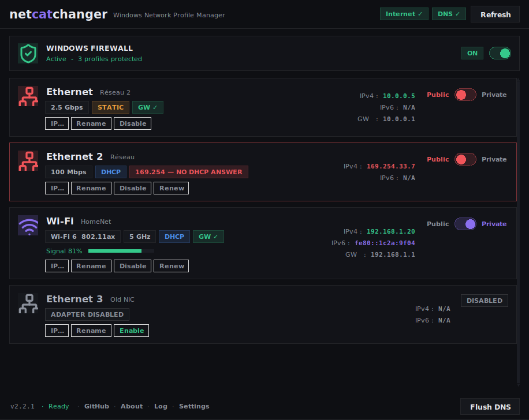
Task: Rename the Ethernet 3 adapter
Action: (x=91, y=331)
